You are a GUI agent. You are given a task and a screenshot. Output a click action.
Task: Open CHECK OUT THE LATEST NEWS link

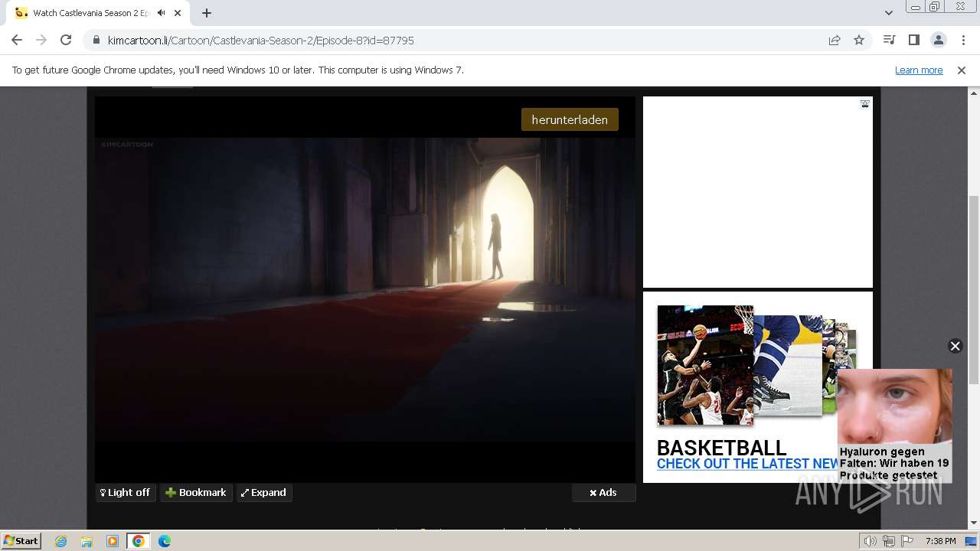(747, 464)
